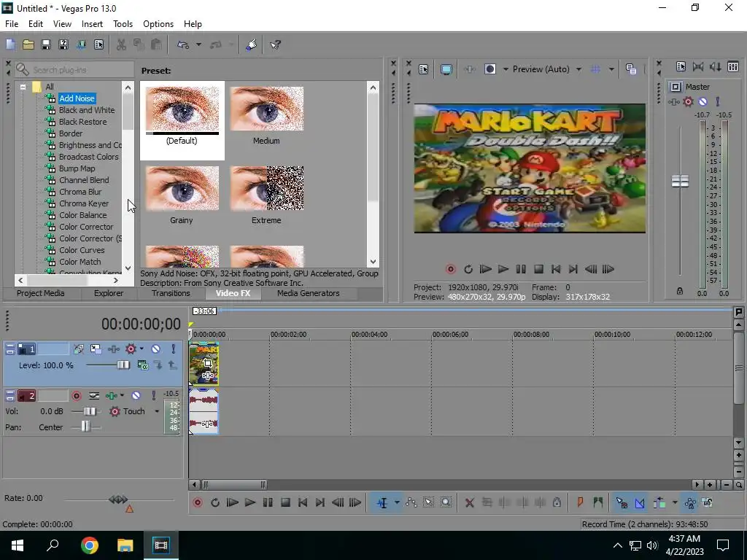
Task: Solo audio track 2
Action: 153,396
